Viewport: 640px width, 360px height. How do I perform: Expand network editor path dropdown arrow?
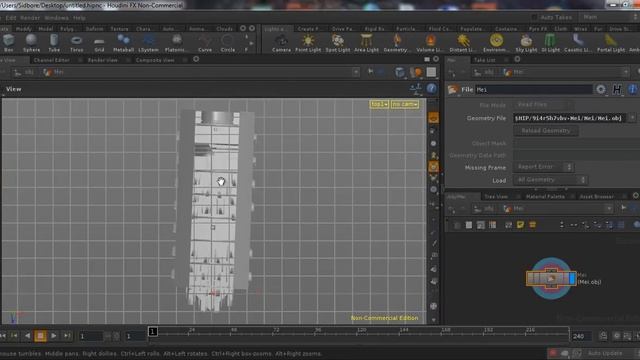609,209
